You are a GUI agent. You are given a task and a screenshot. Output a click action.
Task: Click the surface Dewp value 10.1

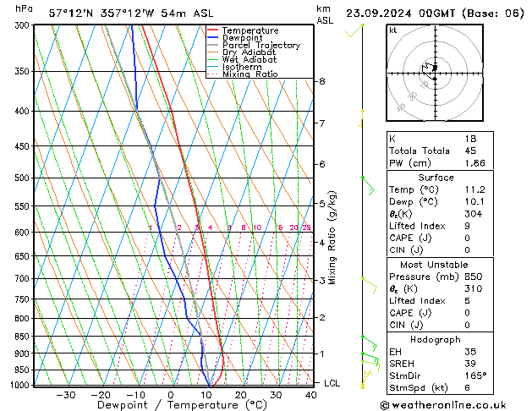tap(475, 201)
